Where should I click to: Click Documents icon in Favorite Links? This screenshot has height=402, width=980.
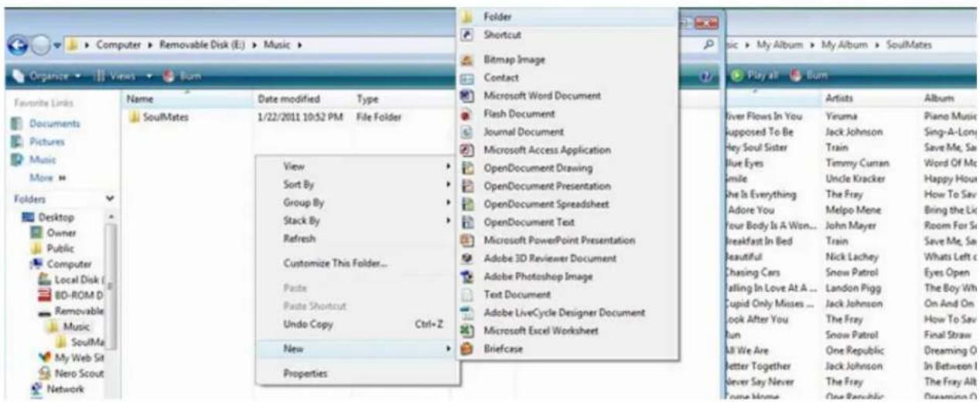(17, 124)
